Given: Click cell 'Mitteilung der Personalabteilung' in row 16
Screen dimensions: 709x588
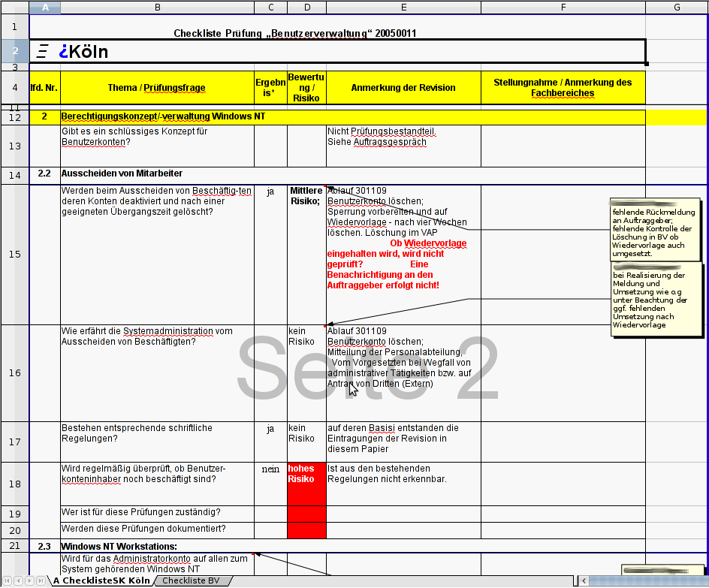Looking at the screenshot, I should [404, 373].
